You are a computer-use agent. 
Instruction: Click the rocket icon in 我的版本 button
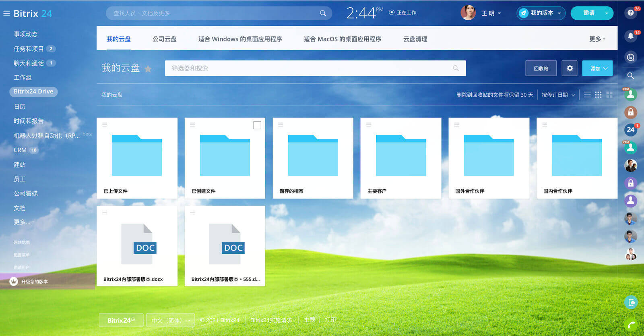coord(523,13)
